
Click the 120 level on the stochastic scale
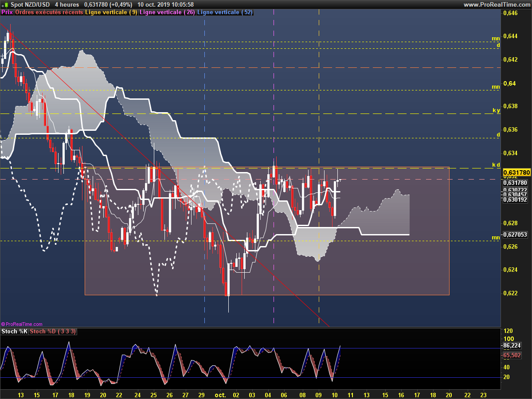[x=509, y=331]
